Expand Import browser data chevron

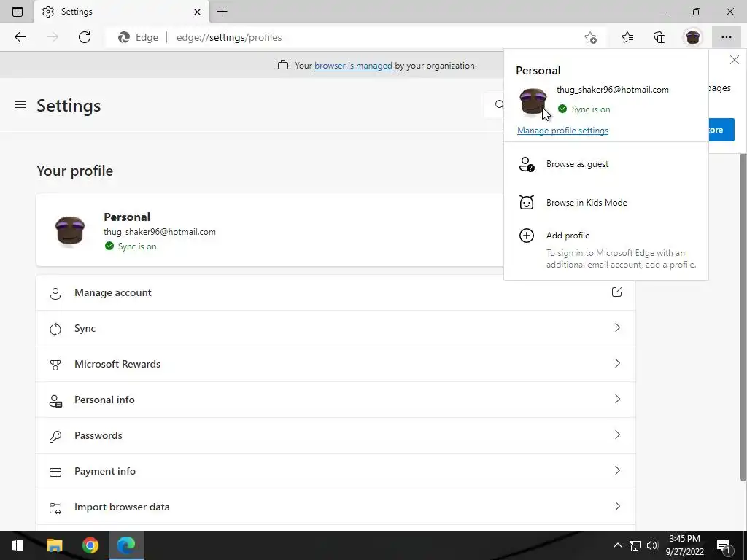[x=617, y=506]
